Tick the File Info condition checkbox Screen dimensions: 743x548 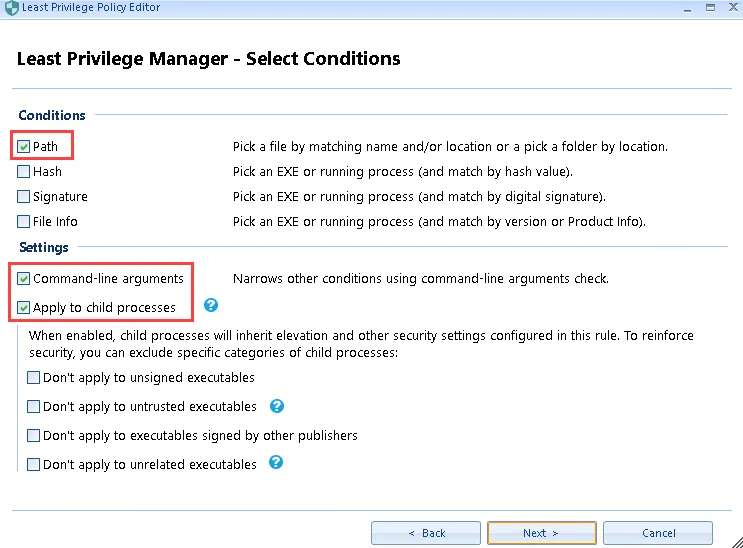coord(24,222)
